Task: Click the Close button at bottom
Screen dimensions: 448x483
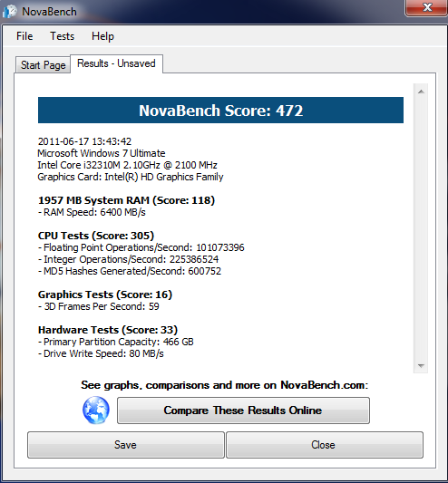Action: [x=325, y=445]
